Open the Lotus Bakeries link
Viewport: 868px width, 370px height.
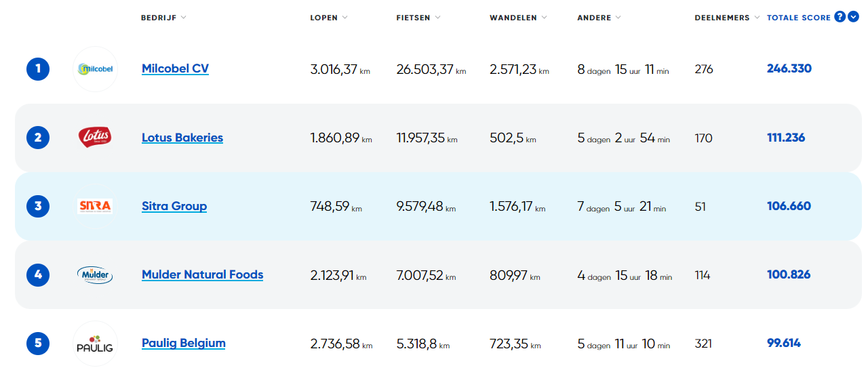[x=182, y=138]
